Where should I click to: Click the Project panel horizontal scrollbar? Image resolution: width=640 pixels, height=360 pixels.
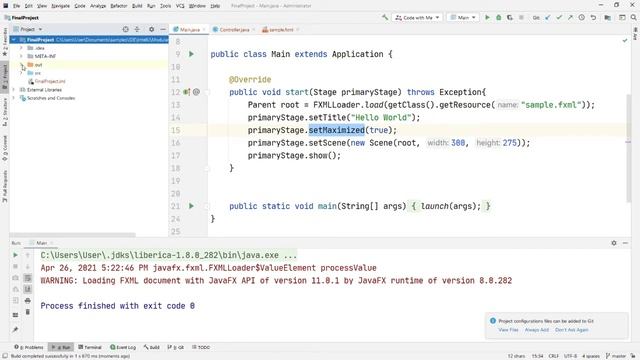tap(73, 235)
